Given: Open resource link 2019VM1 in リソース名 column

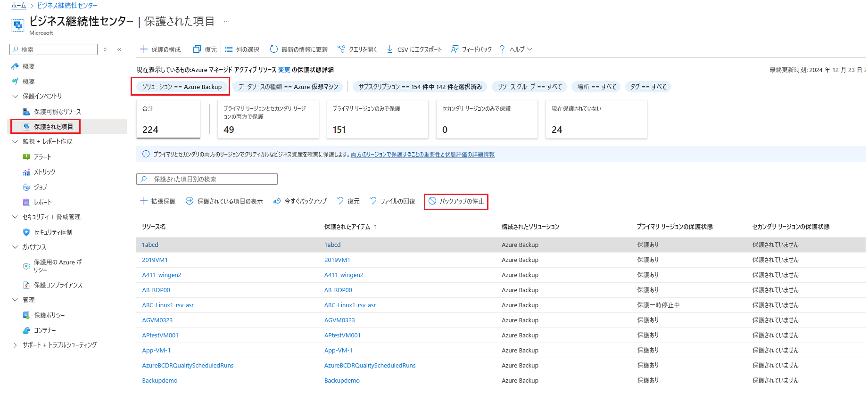Looking at the screenshot, I should click(x=155, y=260).
